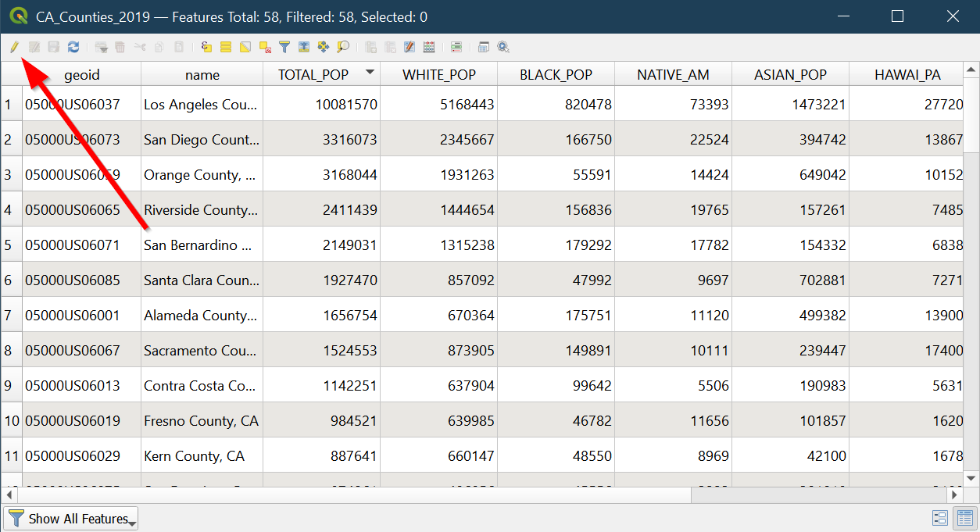Open the field calculator
This screenshot has height=532, width=980.
[x=429, y=47]
